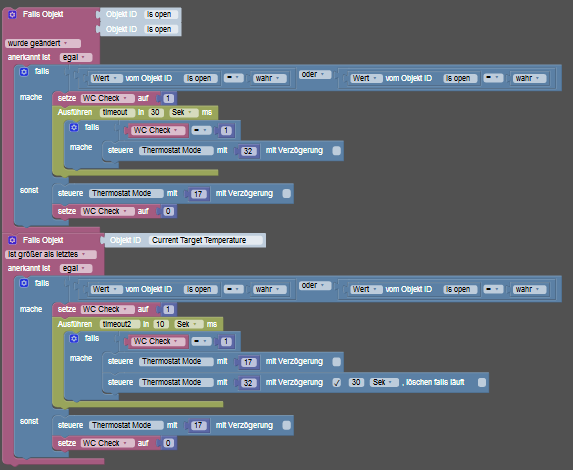Screen dimensions: 573x470
Task: Open gear mutator of falls inside timeout2 block
Action: 74,339
